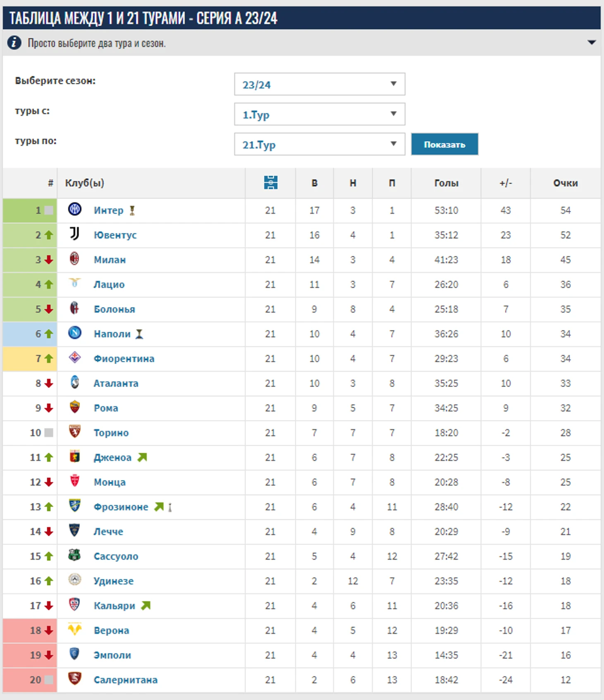This screenshot has height=700, width=604.
Task: Click the Verona crest icon
Action: tap(74, 630)
